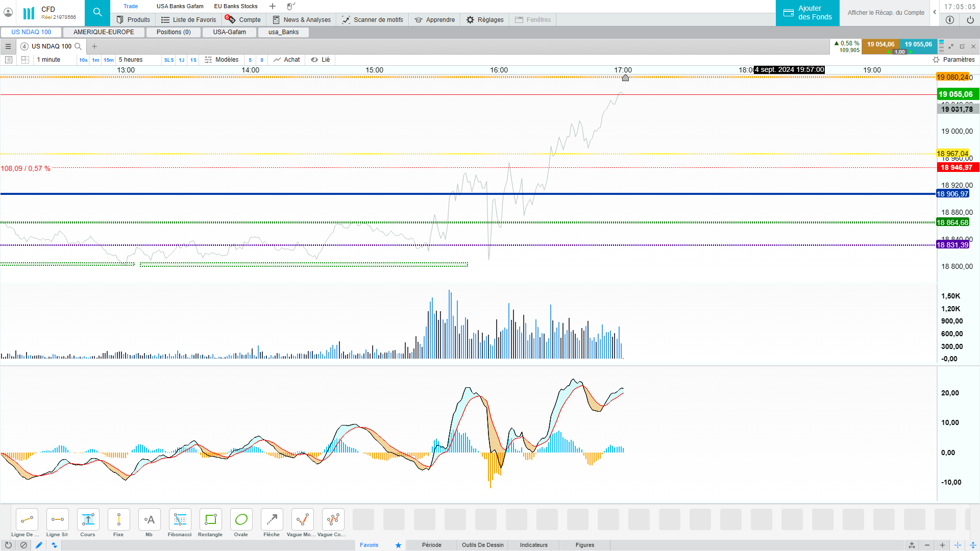
Task: Select the Rectangle drawing tool
Action: coord(210,520)
